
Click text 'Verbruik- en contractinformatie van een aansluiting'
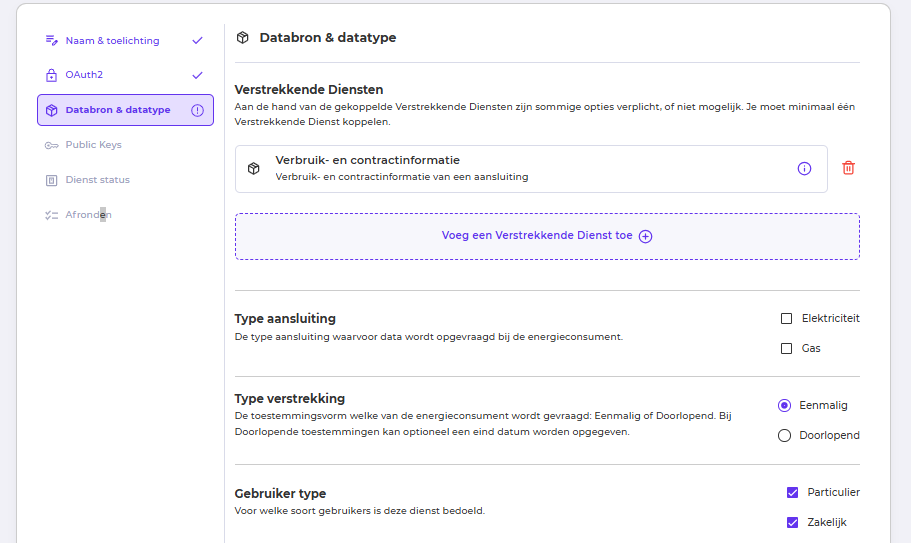tap(401, 177)
